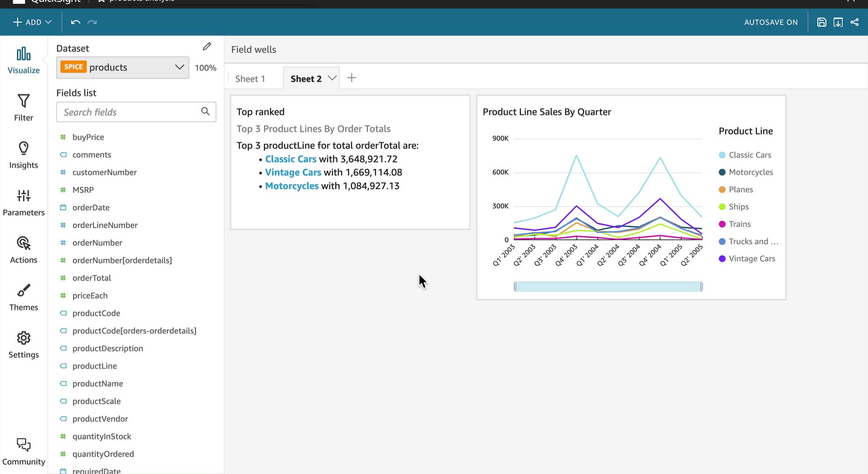This screenshot has height=474, width=868.
Task: Click the Vintage Cars legend color dot
Action: coord(722,259)
